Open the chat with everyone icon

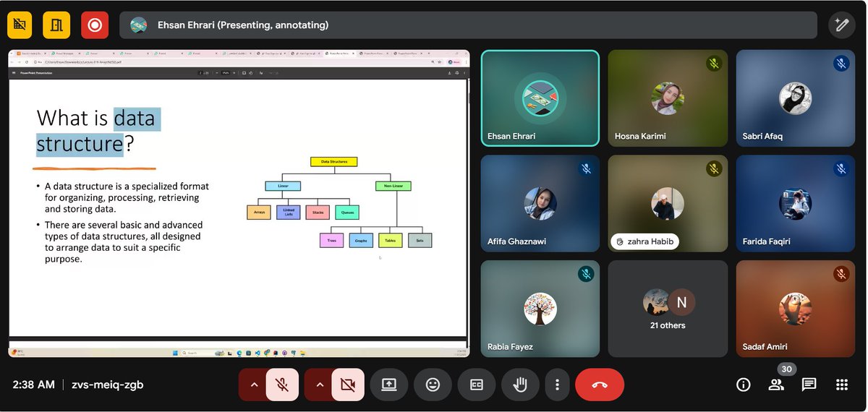coord(809,385)
